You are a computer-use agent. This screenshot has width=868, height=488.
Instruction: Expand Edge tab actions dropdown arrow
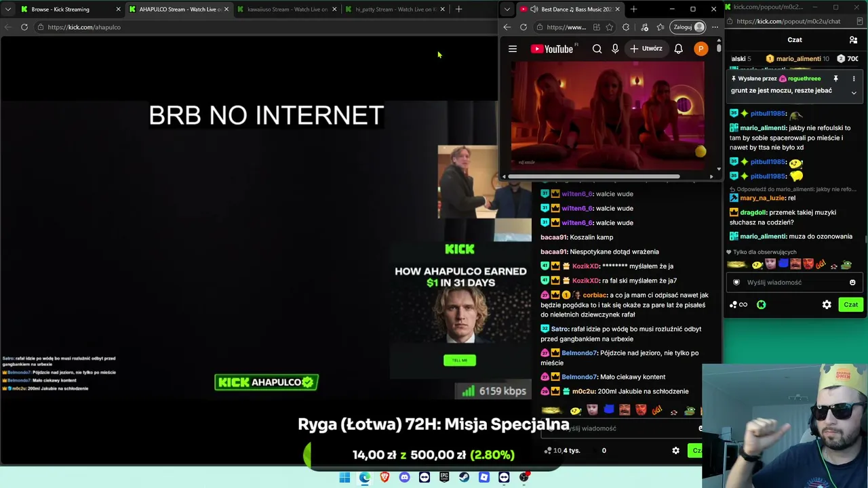pyautogui.click(x=507, y=9)
